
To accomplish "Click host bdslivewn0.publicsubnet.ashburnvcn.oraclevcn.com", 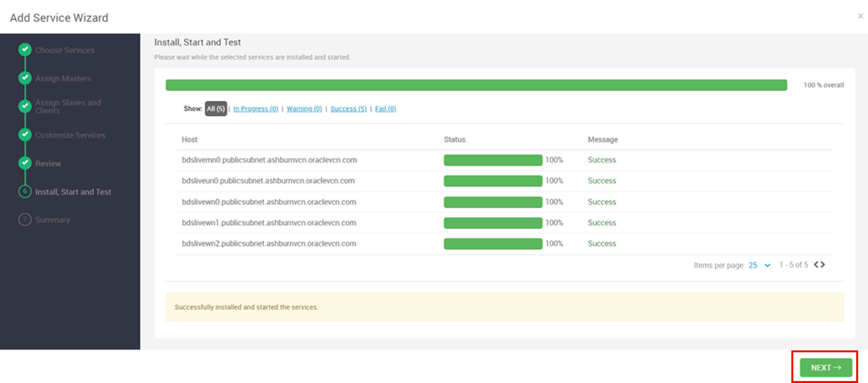I will pyautogui.click(x=269, y=202).
